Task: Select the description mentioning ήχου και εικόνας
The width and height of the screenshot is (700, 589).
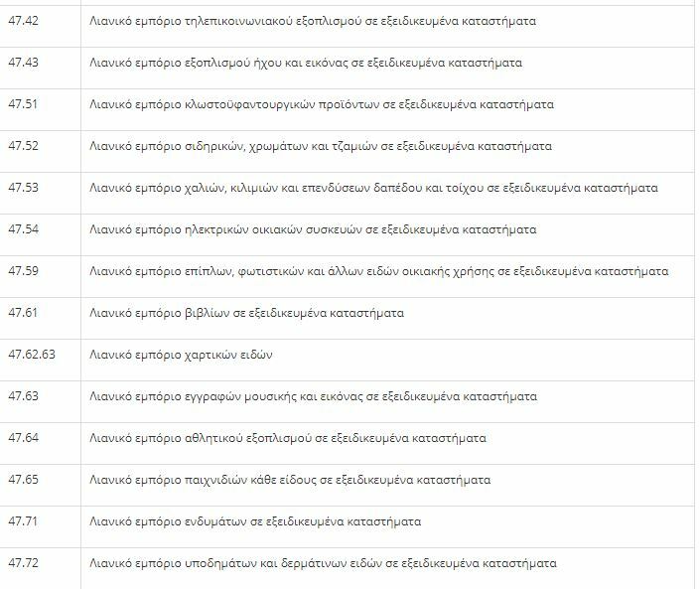Action: [x=306, y=63]
